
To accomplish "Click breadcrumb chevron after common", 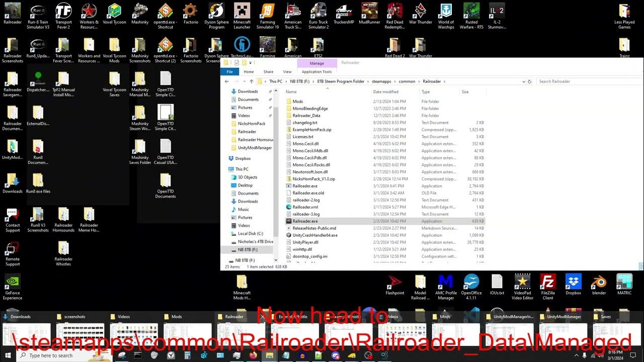I will click(x=419, y=81).
